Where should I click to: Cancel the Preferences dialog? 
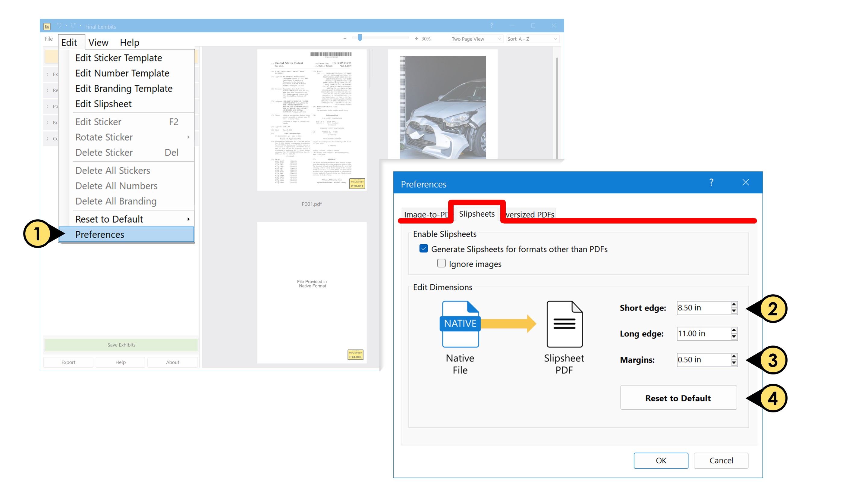721,461
